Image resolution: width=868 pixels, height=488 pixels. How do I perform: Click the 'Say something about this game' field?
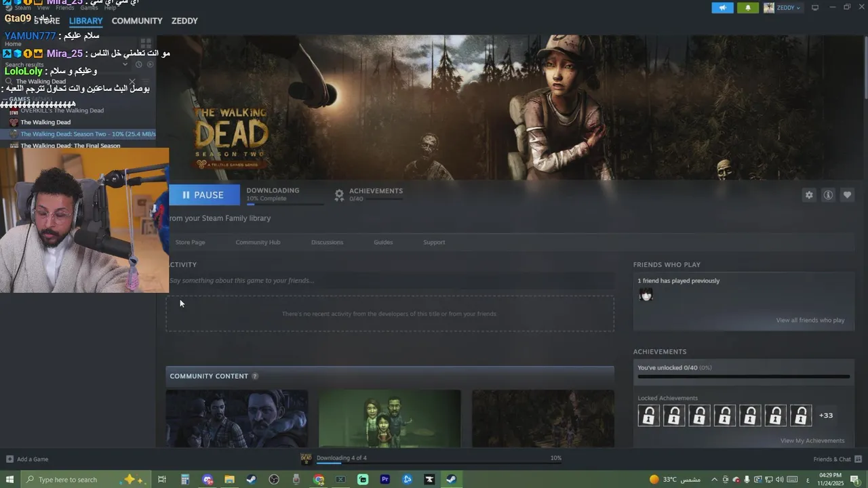tap(391, 281)
